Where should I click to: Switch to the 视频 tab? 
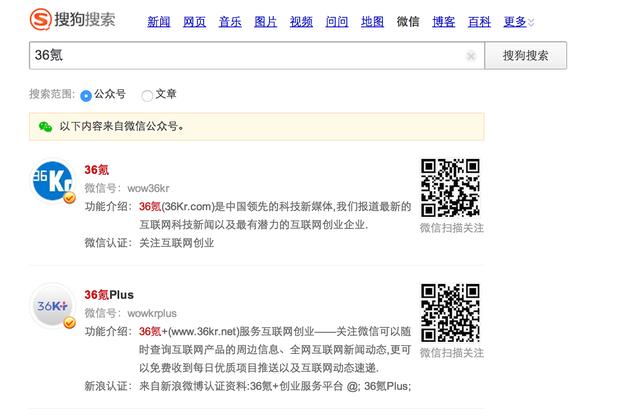pos(301,22)
